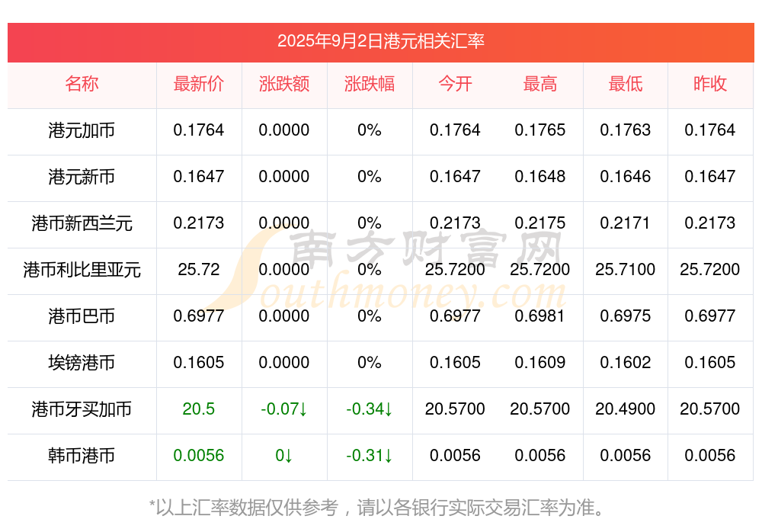The height and width of the screenshot is (532, 762).
Task: Click the 港币新西兰元 row name
Action: tap(82, 223)
